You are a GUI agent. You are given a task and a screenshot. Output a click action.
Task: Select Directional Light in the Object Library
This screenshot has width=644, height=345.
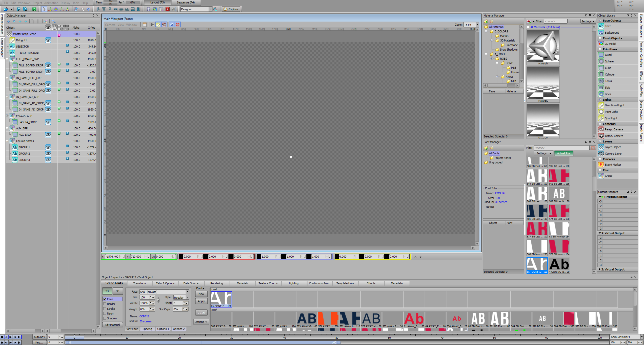click(614, 105)
